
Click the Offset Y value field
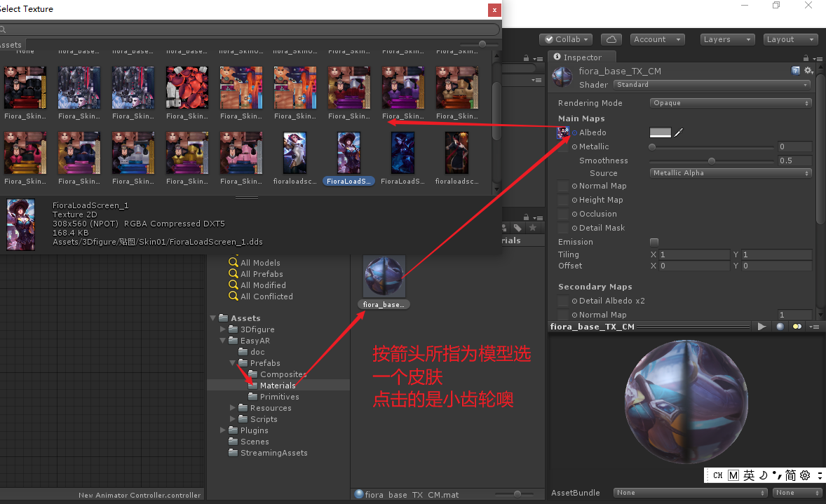pos(776,266)
